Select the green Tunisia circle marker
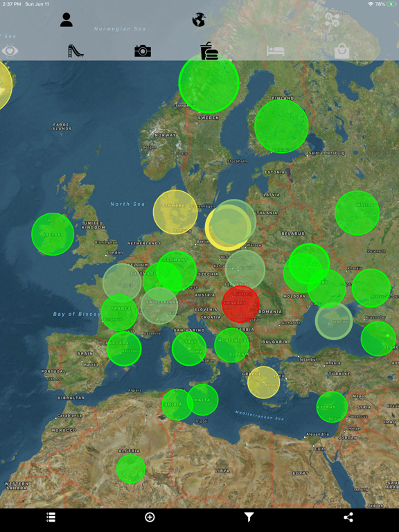Screen dimensions: 399x532 click(x=177, y=405)
